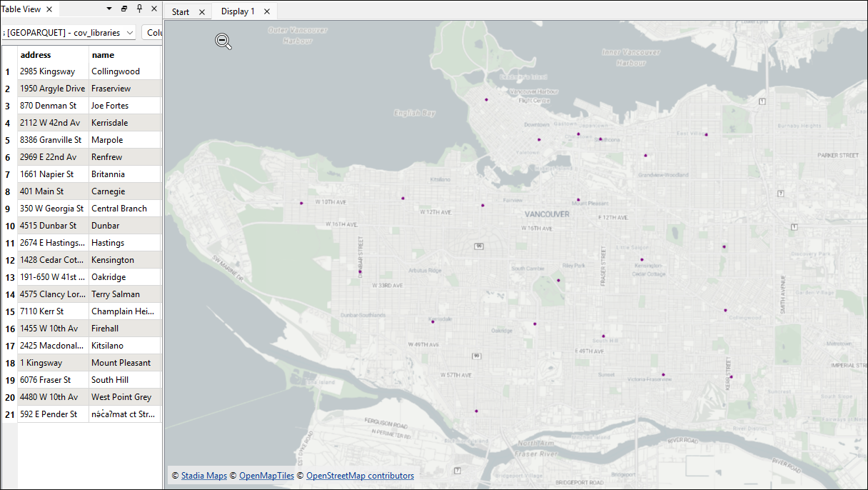Open the Stadia Maps attribution link
The image size is (868, 490).
point(203,476)
